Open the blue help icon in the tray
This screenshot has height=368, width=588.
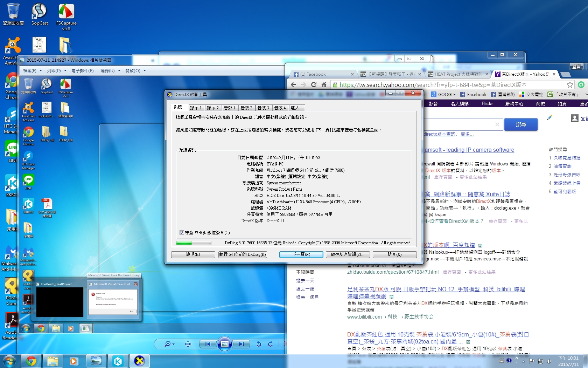tap(509, 360)
